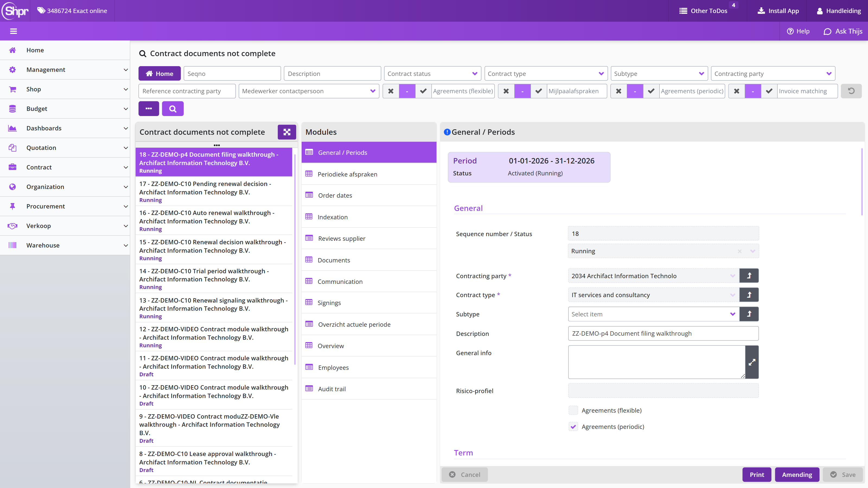
Task: Click the magnifier search button below filters
Action: (173, 108)
